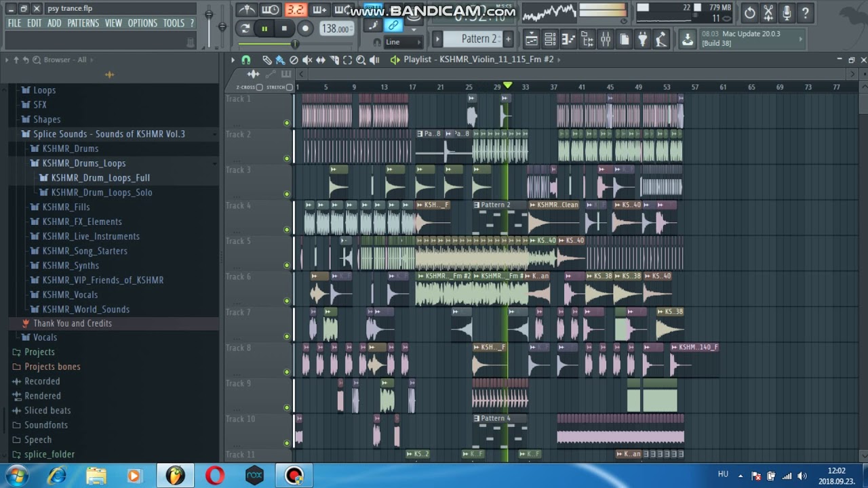Toggle the pattern/song mode button

pyautogui.click(x=245, y=28)
